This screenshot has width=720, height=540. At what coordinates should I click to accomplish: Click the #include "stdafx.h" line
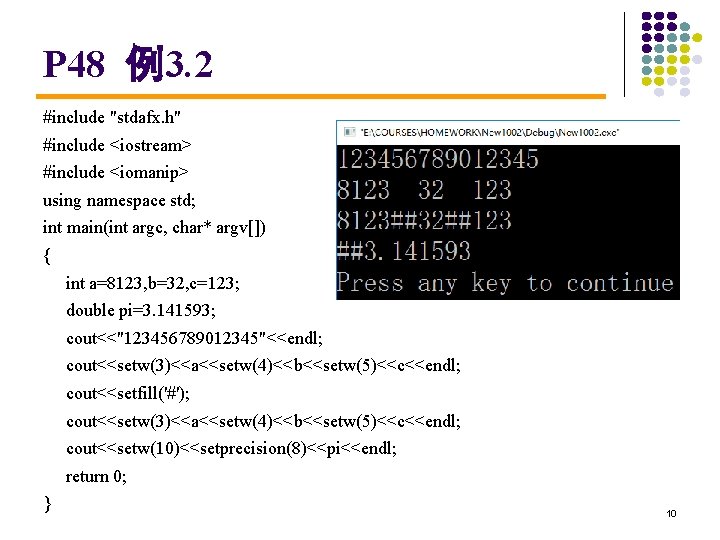112,118
